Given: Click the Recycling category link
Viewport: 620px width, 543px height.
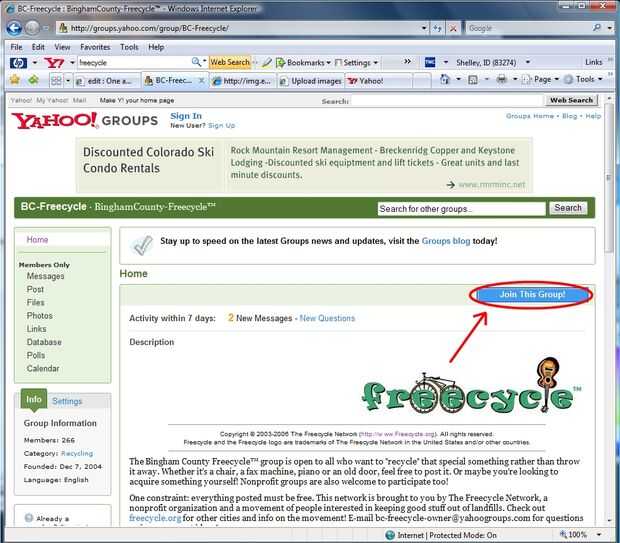Looking at the screenshot, I should 77,453.
